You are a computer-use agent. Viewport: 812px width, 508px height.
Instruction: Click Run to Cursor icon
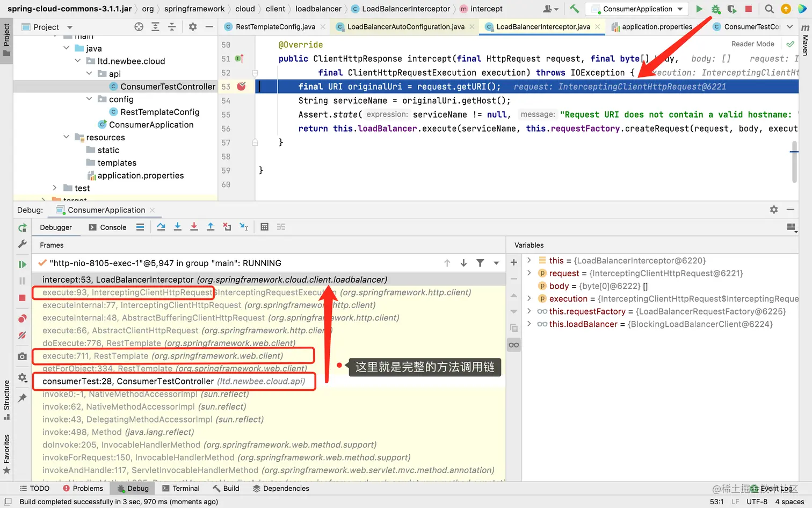point(244,227)
